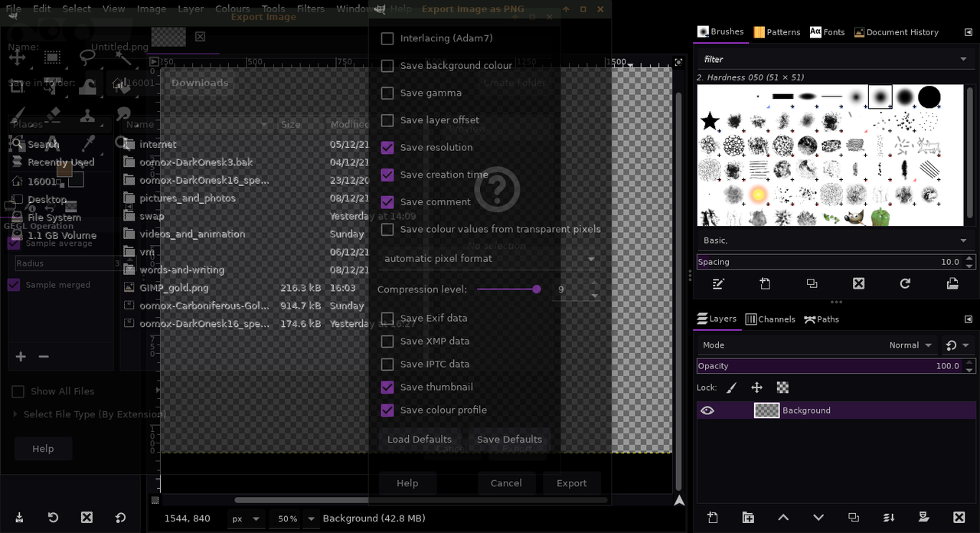The image size is (980, 533).
Task: Open the Basic brush tags dropdown
Action: [835, 240]
